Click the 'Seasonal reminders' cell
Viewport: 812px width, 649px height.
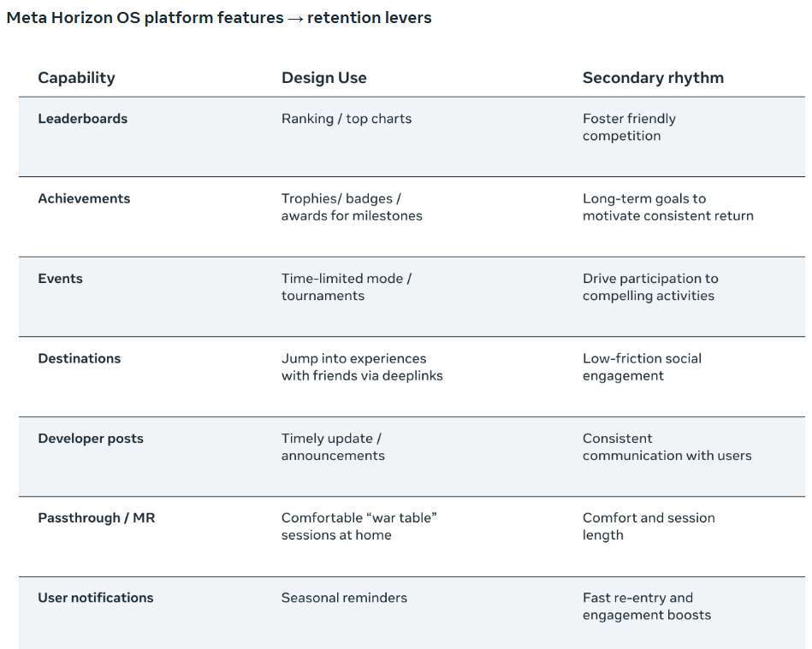coord(344,598)
